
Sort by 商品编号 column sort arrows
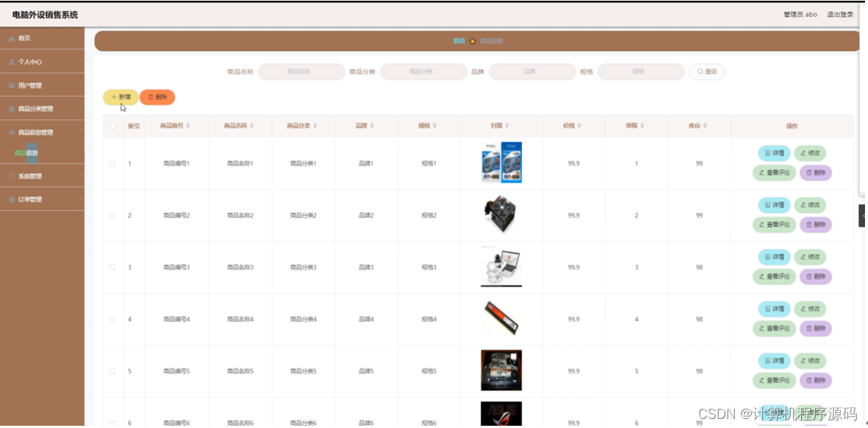click(x=188, y=126)
